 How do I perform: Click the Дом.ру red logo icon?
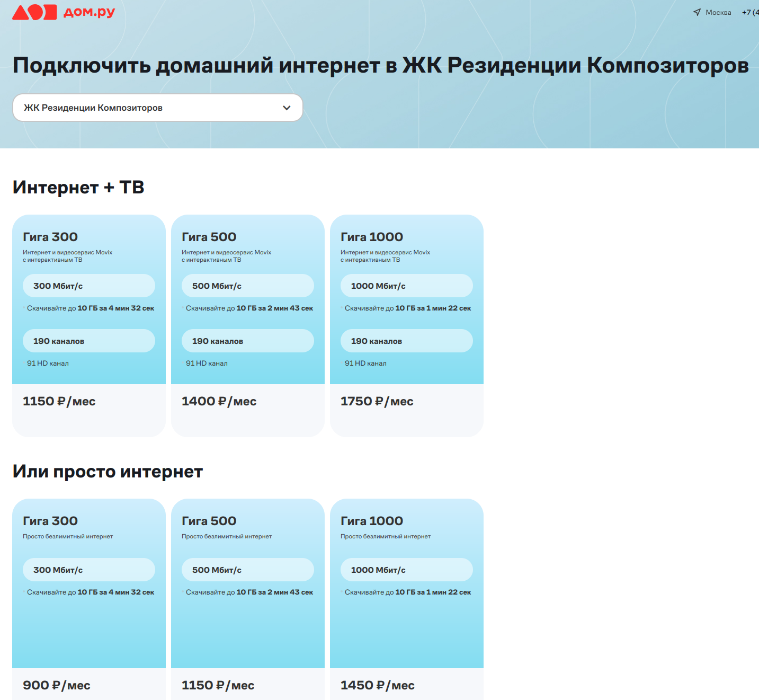[x=34, y=12]
